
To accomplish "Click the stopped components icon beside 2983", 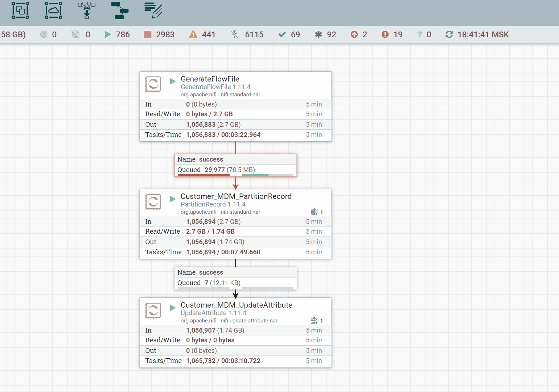I will coord(148,34).
